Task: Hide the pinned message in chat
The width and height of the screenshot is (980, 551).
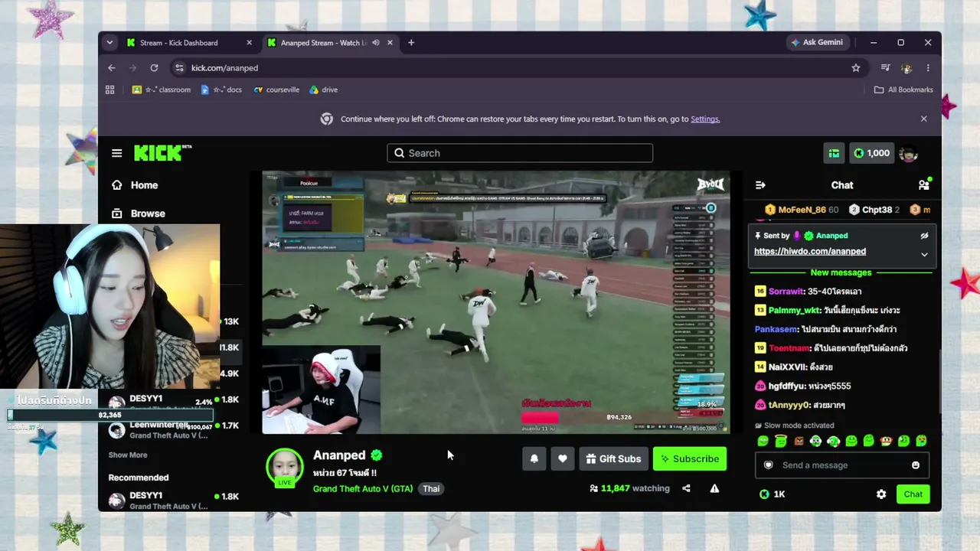Action: tap(924, 236)
